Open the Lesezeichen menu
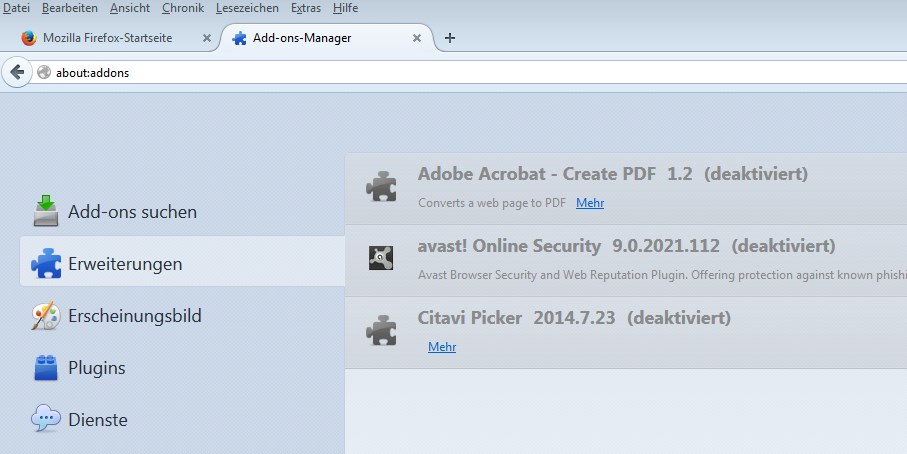This screenshot has width=907, height=454. tap(248, 8)
